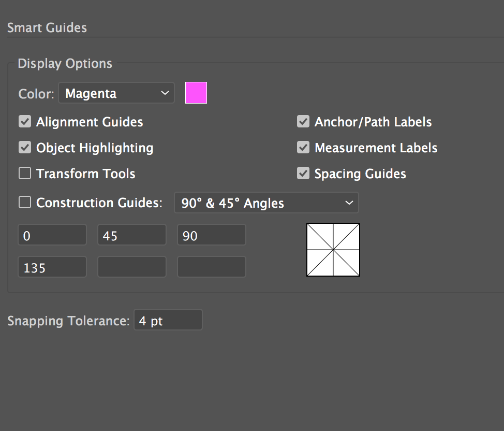Enable the Transform Tools checkbox

[25, 174]
